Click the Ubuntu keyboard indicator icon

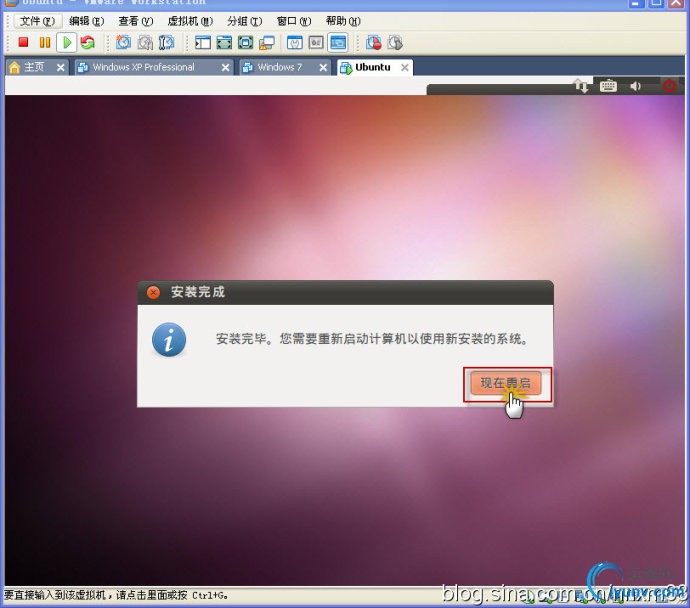coord(608,85)
